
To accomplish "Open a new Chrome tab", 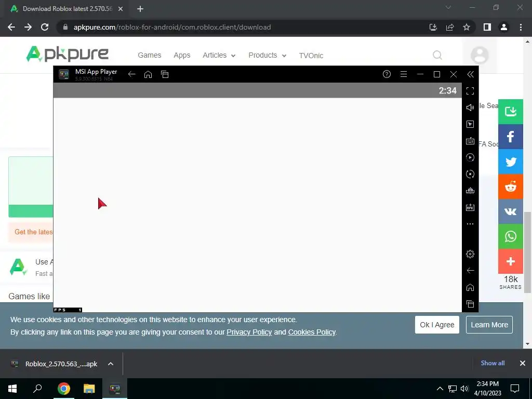I will point(140,9).
